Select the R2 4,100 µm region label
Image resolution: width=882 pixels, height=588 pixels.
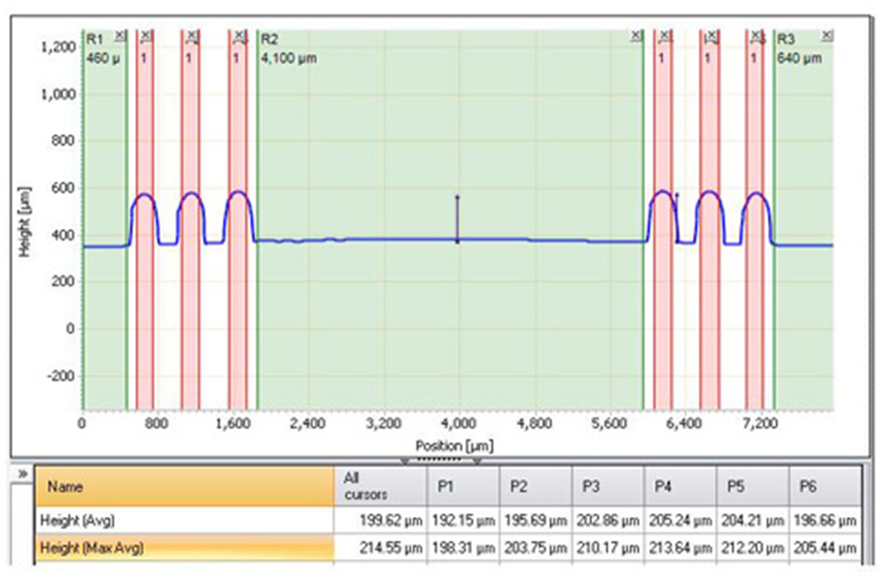coord(289,49)
